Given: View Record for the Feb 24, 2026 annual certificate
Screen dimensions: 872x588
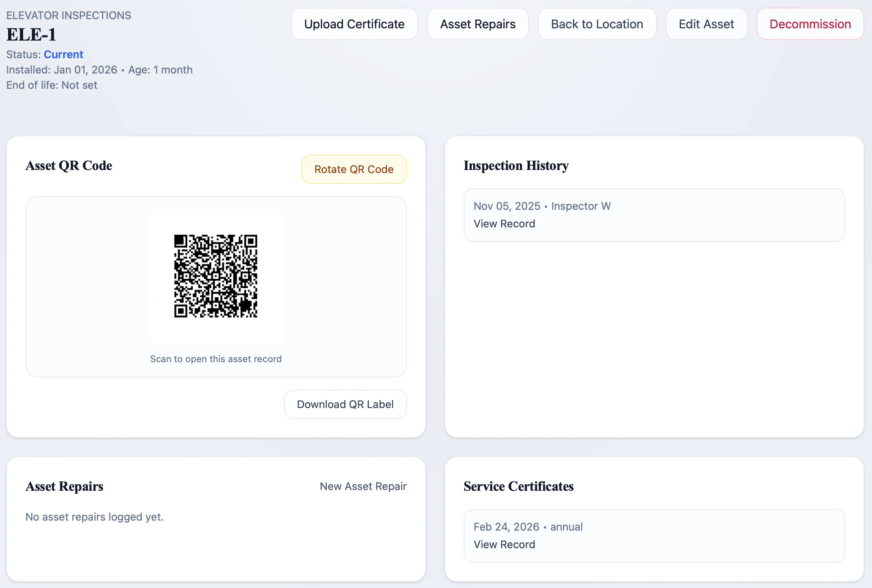Looking at the screenshot, I should (x=504, y=544).
